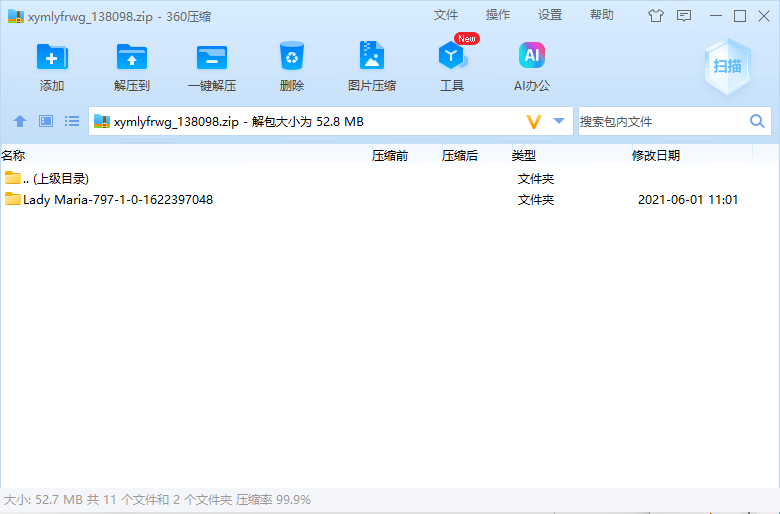
Task: Click the shirt skin icon in title bar
Action: pyautogui.click(x=656, y=16)
